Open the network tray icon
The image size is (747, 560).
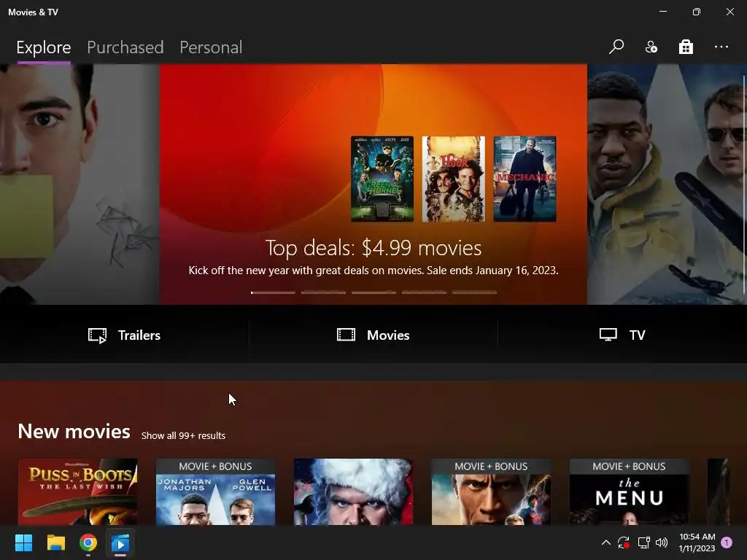(x=643, y=542)
